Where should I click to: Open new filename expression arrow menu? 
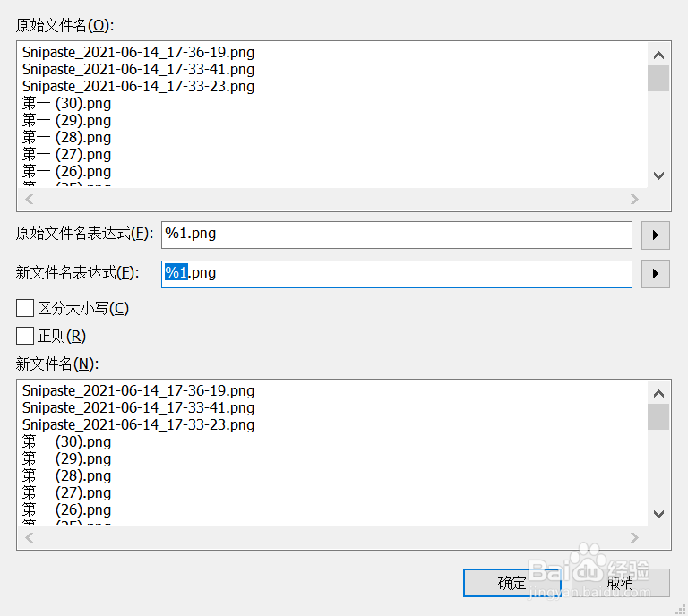(x=655, y=274)
